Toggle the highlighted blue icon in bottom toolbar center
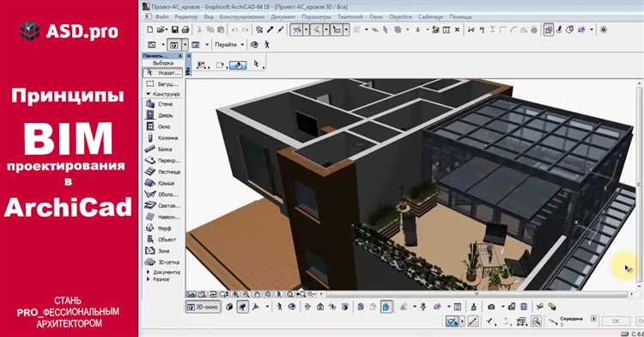 click(x=386, y=307)
